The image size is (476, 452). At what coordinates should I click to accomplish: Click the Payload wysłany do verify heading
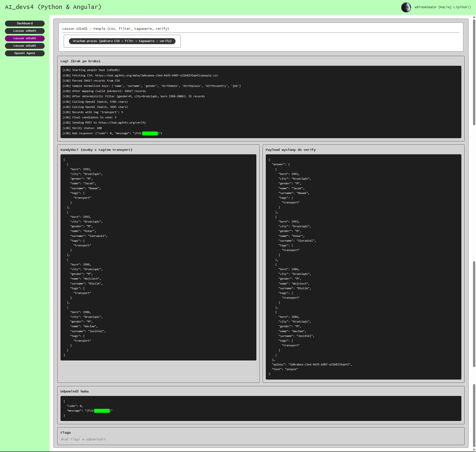pyautogui.click(x=291, y=150)
